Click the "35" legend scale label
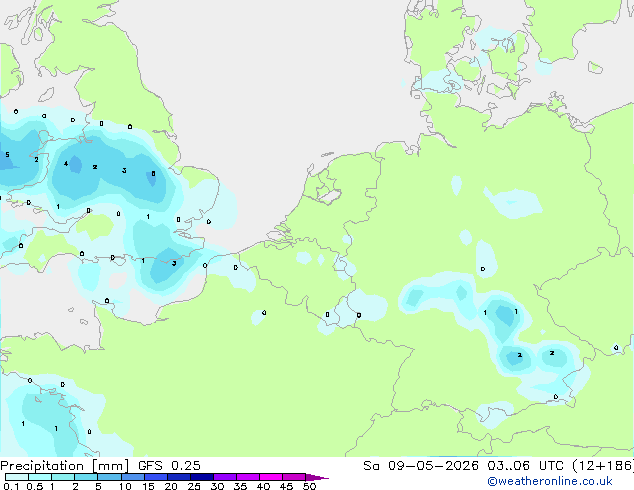Screen dimensions: 634x490 click(x=240, y=486)
